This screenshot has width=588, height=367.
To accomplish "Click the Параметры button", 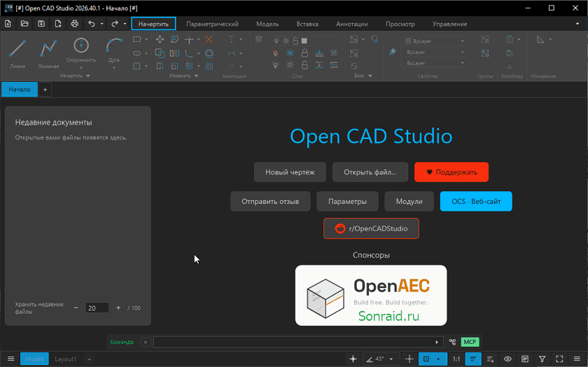I will (x=348, y=202).
